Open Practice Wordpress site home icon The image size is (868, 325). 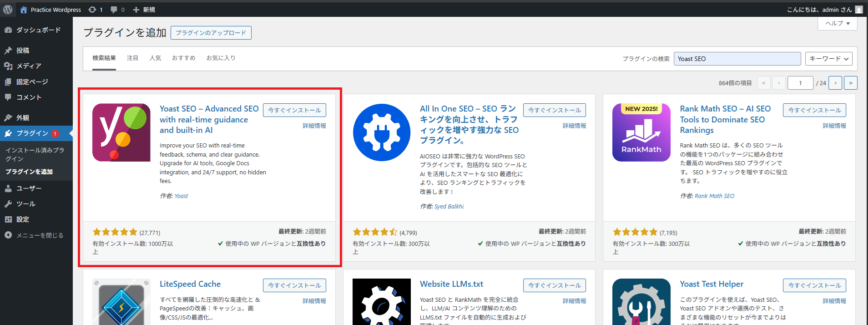pos(24,10)
